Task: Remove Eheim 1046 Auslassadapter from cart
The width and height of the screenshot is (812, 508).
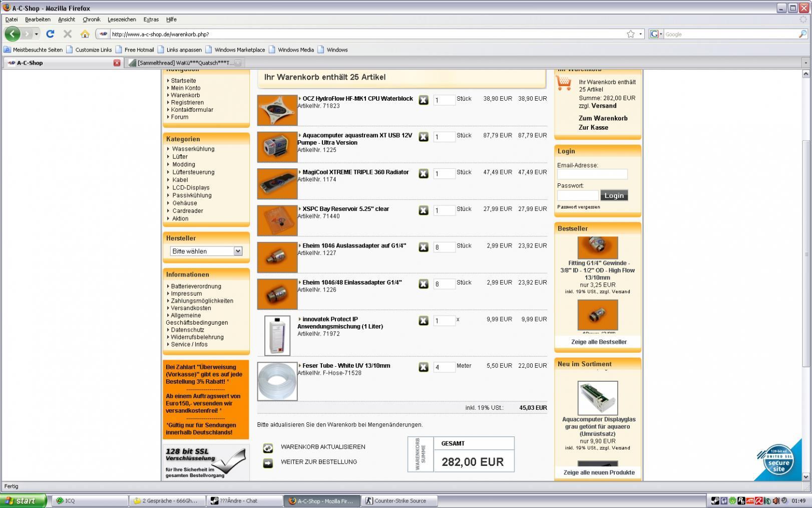Action: pyautogui.click(x=424, y=247)
